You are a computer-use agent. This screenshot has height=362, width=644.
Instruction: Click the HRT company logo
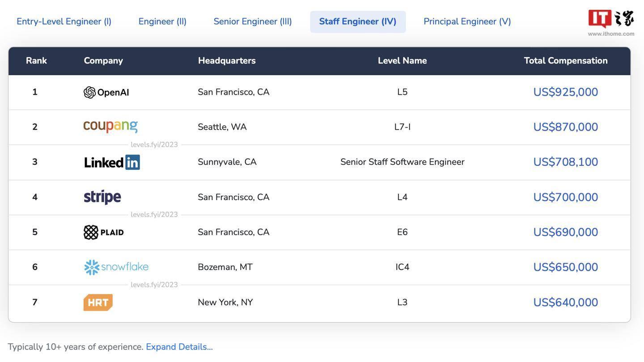point(98,303)
